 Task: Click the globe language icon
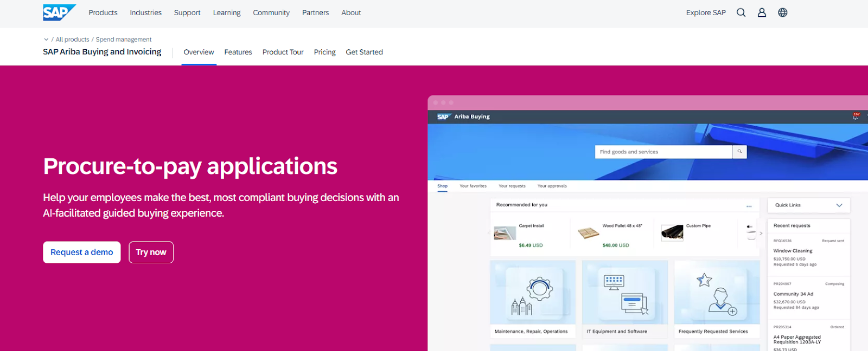(x=783, y=12)
